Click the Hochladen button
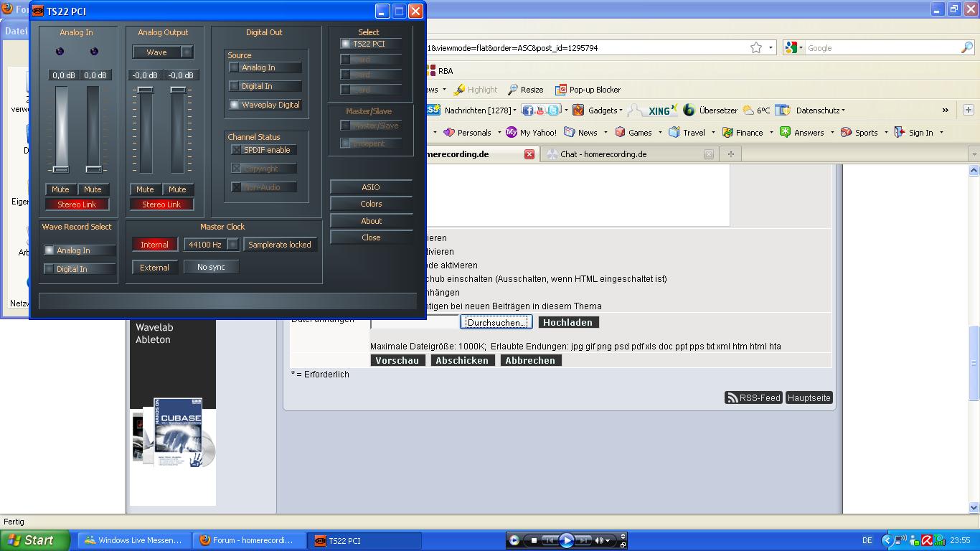 tap(568, 323)
